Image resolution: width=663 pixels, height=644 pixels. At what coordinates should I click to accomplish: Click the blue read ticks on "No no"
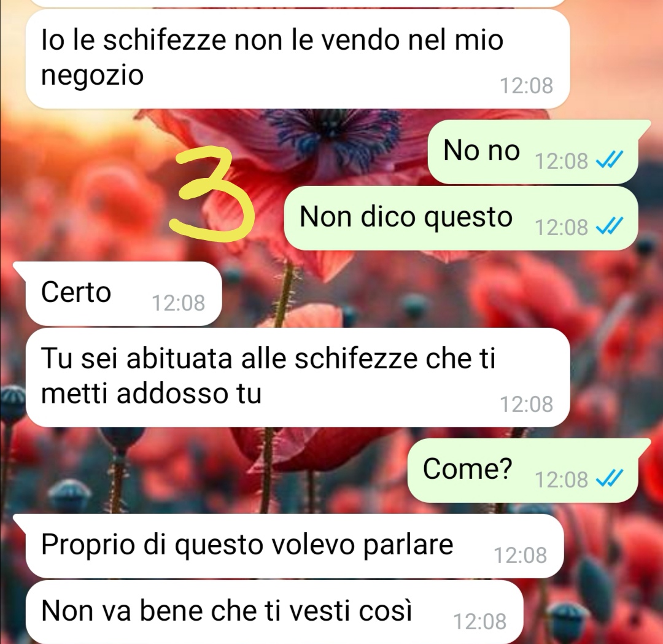(610, 161)
